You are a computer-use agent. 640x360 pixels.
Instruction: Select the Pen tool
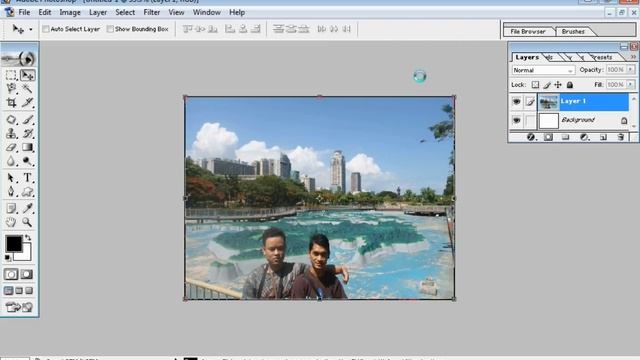[11, 191]
